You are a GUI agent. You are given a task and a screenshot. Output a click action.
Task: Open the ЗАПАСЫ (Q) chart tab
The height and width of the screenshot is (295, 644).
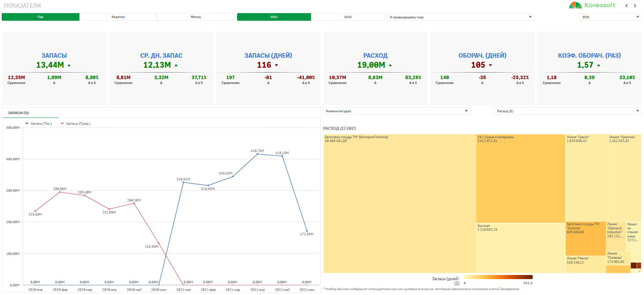19,113
